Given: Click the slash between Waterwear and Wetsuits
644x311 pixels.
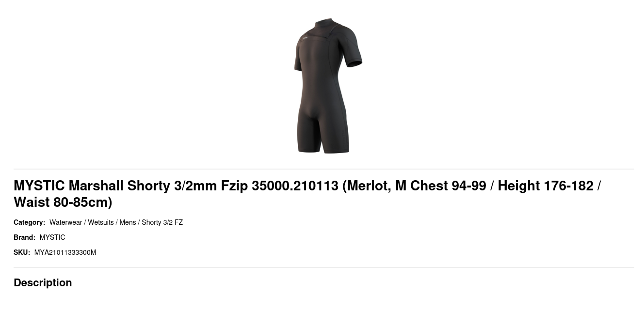Looking at the screenshot, I should (85, 222).
